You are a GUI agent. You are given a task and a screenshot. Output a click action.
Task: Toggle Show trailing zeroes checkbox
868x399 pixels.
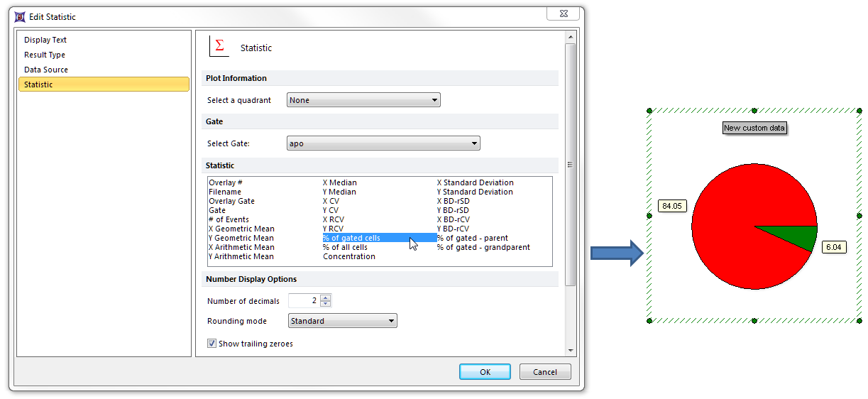pyautogui.click(x=212, y=344)
